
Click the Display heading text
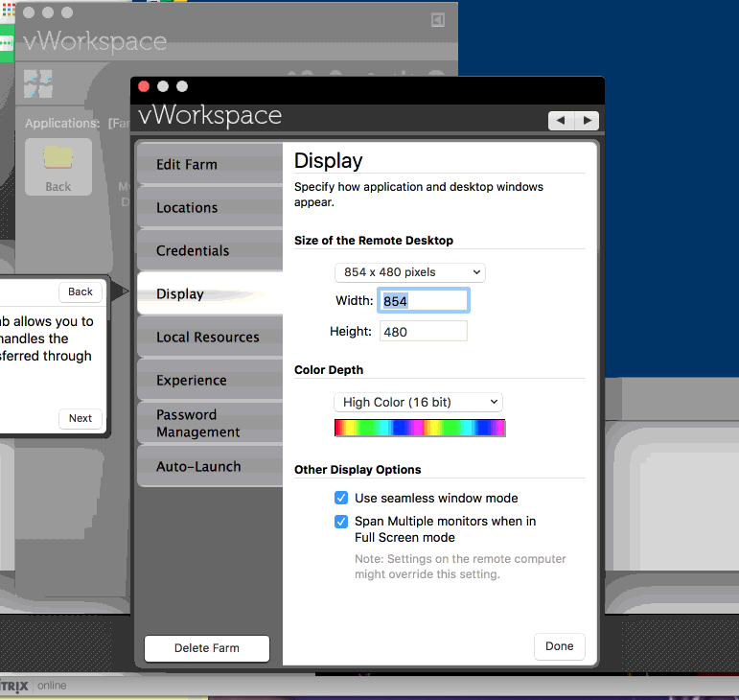point(329,161)
